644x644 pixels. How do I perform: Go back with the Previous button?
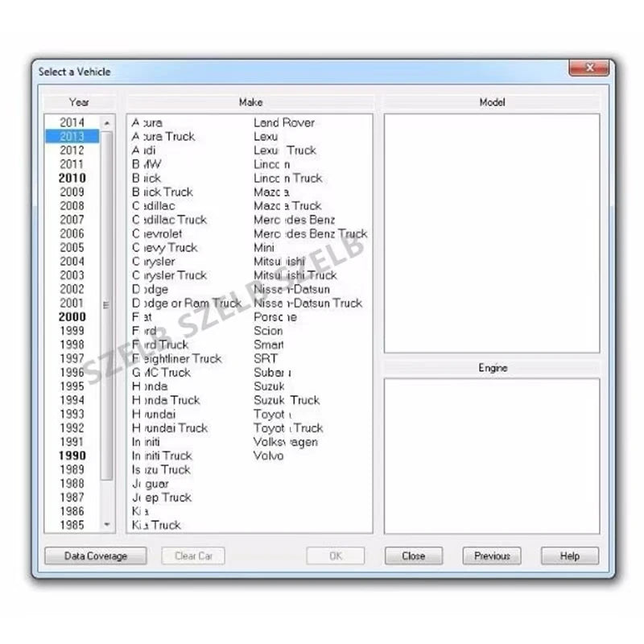(492, 555)
